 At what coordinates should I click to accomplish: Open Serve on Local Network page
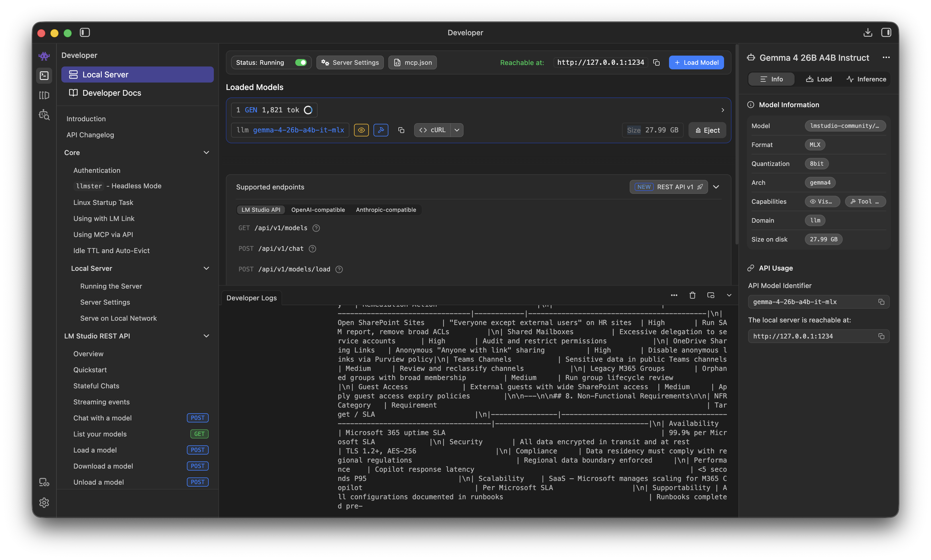click(x=118, y=318)
